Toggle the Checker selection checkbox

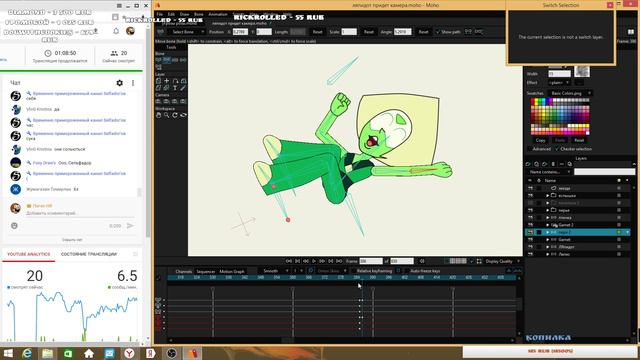(x=557, y=149)
